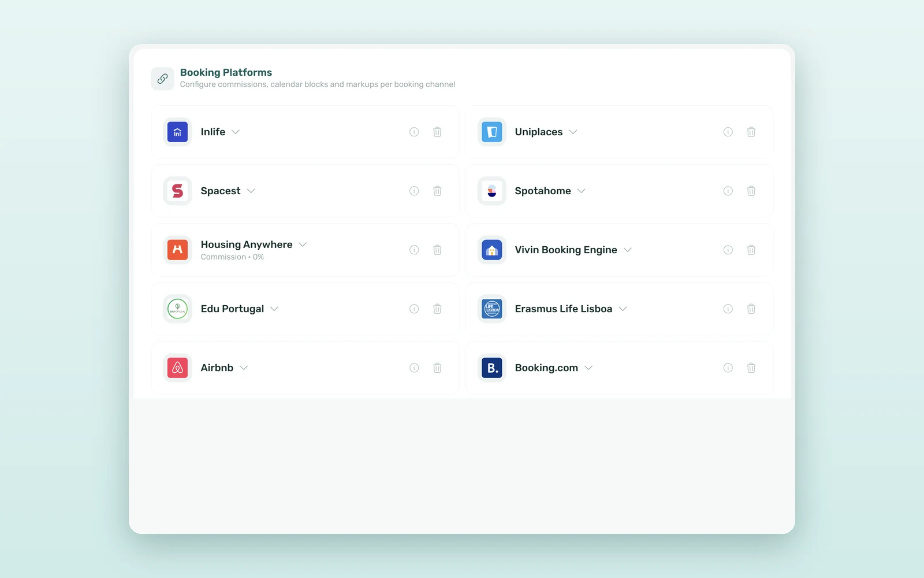Remove Airbnb using trash icon
The height and width of the screenshot is (578, 924).
(x=437, y=368)
